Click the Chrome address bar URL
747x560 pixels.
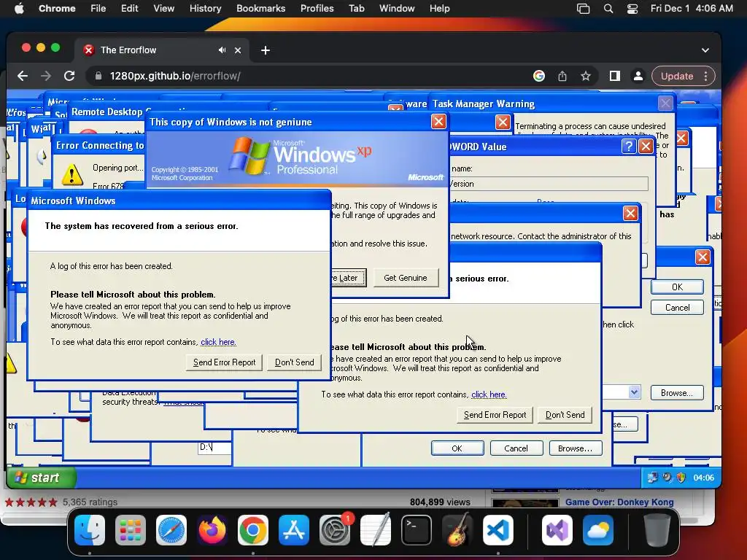(x=175, y=76)
